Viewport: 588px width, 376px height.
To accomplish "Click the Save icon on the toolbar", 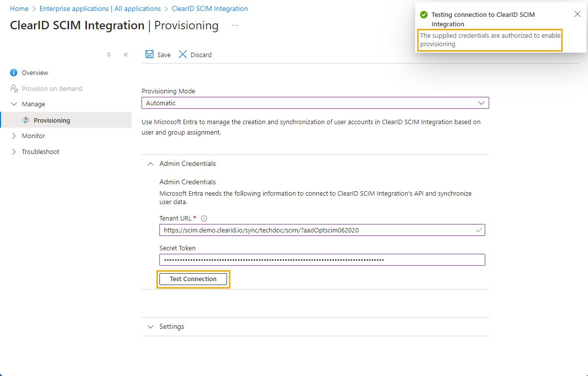I will [150, 55].
